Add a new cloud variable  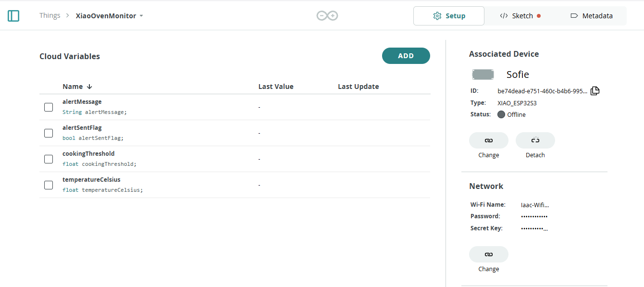(x=406, y=56)
